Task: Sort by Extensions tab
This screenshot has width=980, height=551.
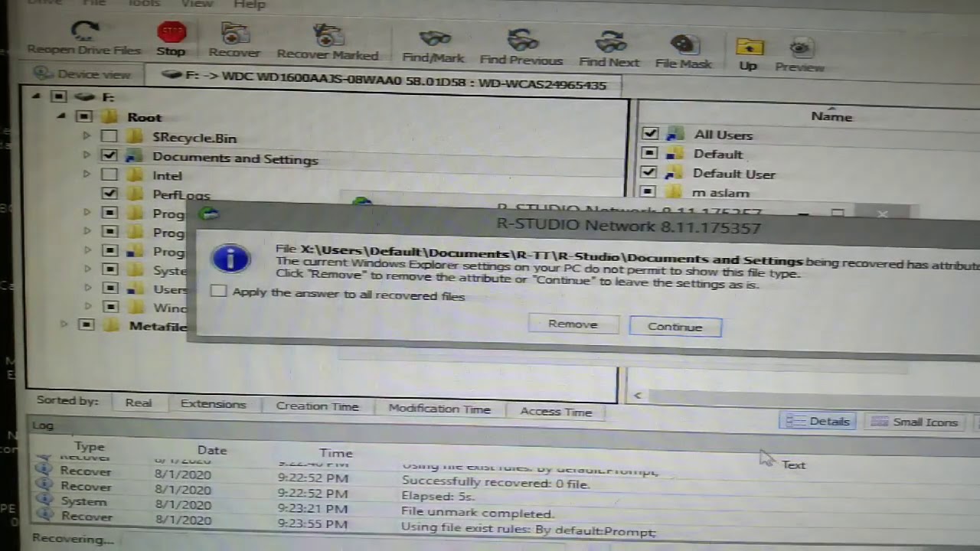Action: pyautogui.click(x=213, y=404)
